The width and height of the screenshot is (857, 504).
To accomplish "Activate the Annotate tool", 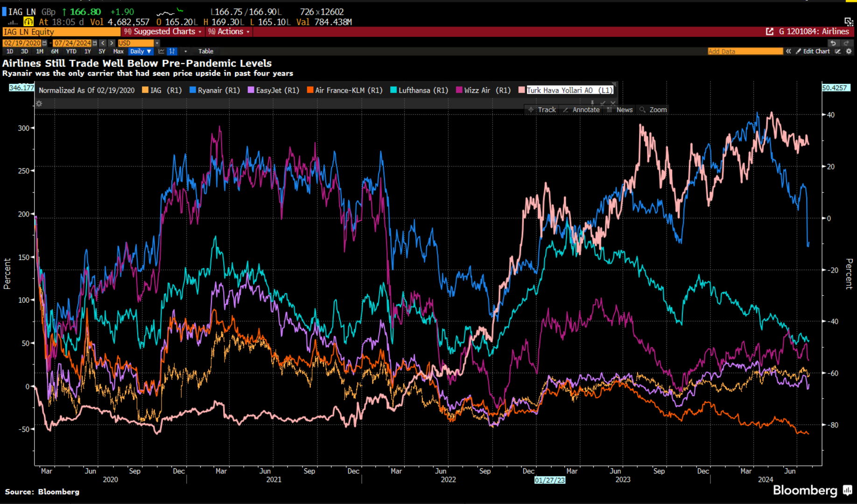I will (x=581, y=110).
